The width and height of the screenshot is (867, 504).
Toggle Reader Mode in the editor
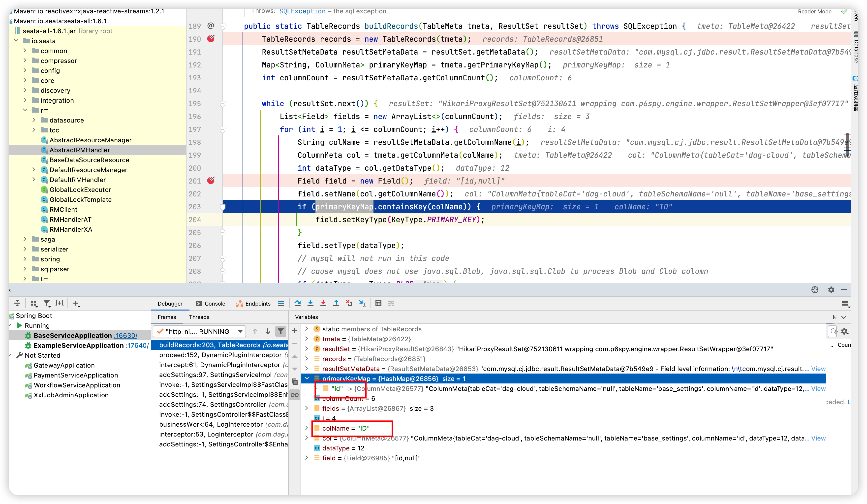tap(814, 11)
